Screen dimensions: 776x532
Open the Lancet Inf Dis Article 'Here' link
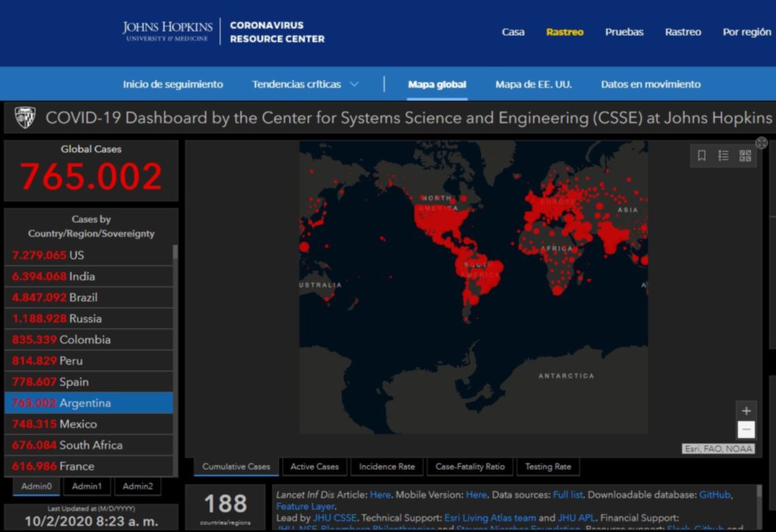380,495
